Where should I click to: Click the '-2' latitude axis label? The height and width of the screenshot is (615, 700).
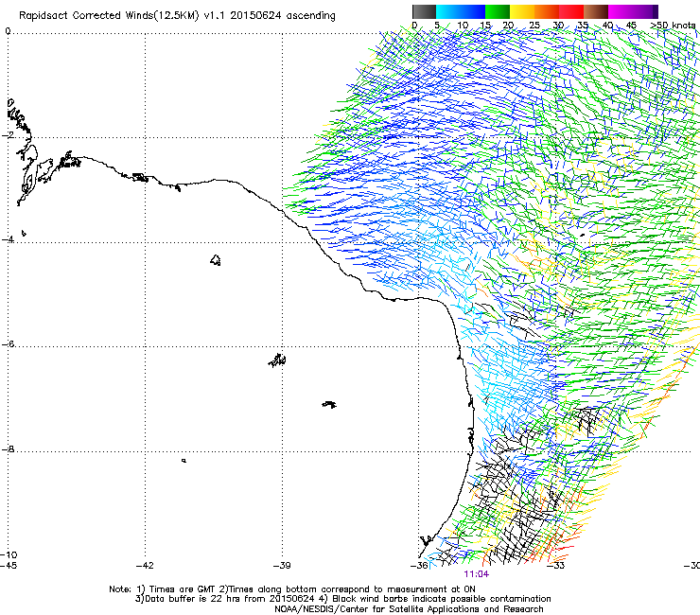click(x=8, y=135)
